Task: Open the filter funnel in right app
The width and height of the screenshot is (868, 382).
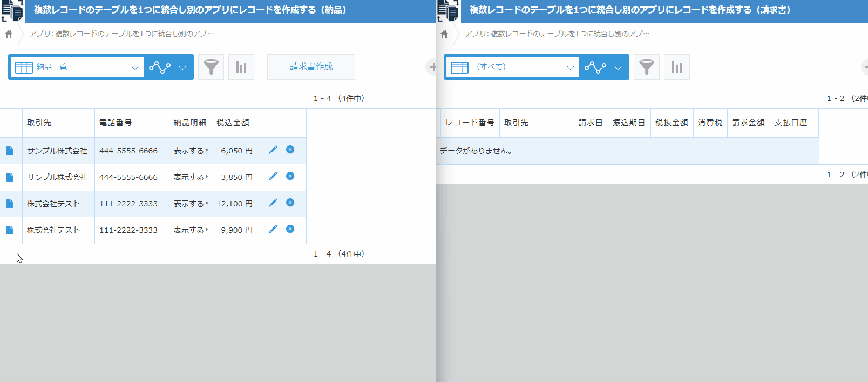Action: click(x=647, y=67)
